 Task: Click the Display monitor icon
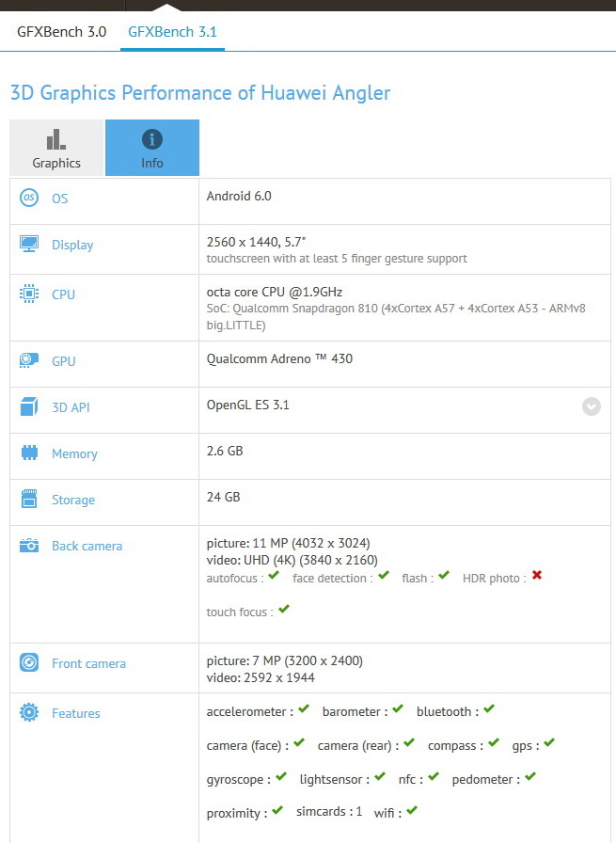(x=29, y=244)
